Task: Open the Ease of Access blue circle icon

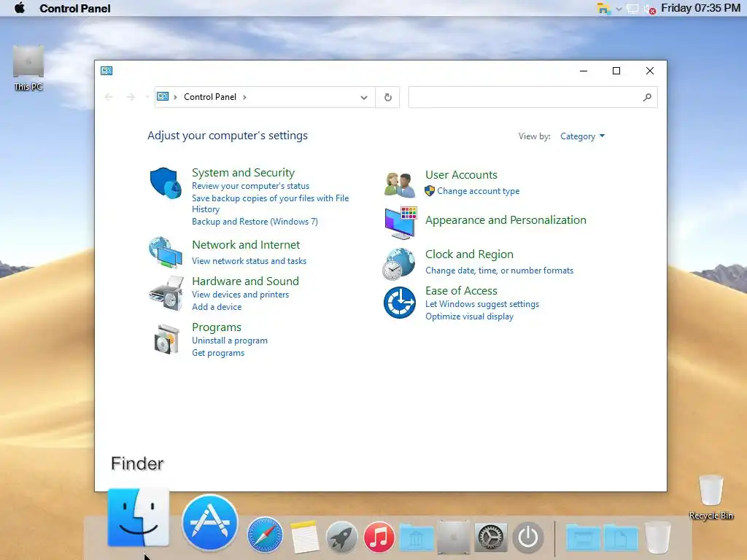Action: [x=400, y=303]
